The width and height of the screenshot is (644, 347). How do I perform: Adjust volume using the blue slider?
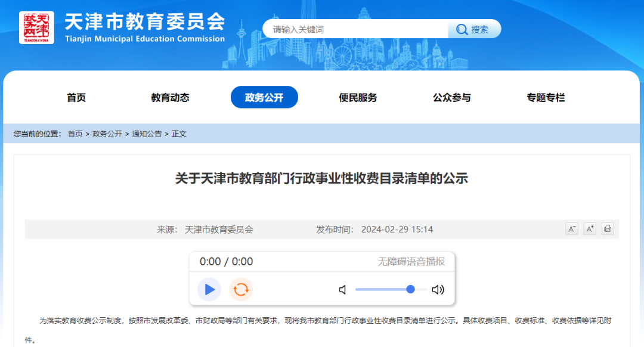(x=411, y=289)
